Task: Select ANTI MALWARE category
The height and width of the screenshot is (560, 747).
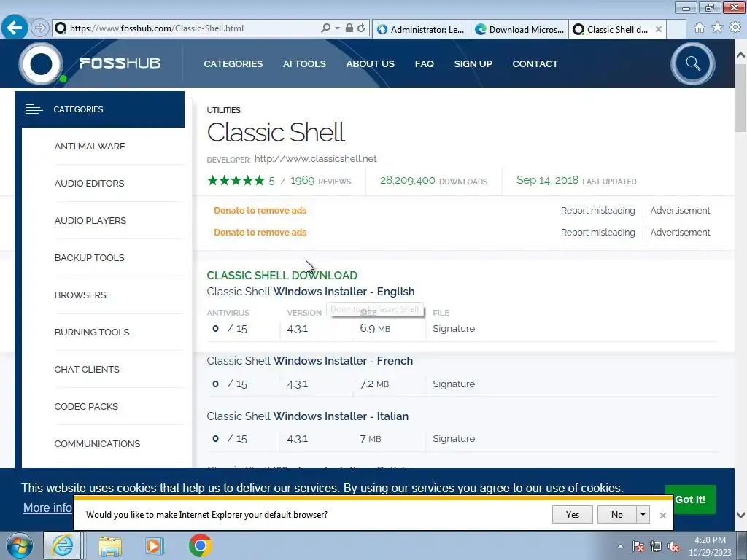Action: (90, 146)
